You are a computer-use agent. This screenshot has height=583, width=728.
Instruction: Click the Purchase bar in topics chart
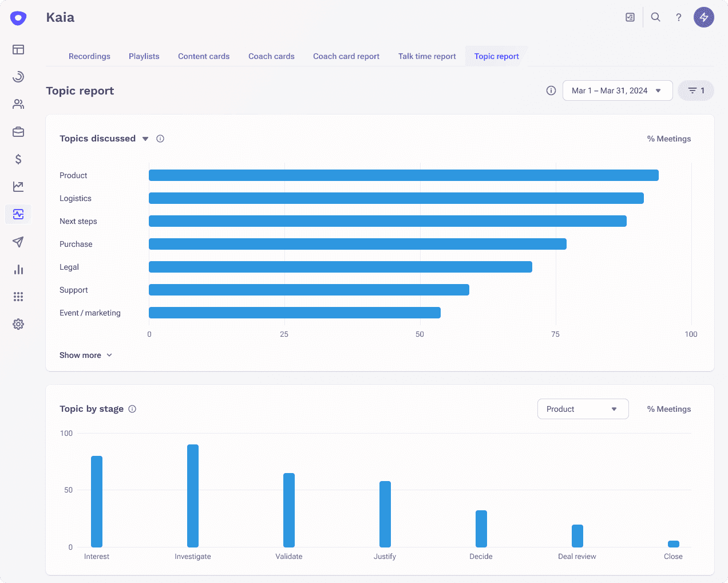pos(357,244)
